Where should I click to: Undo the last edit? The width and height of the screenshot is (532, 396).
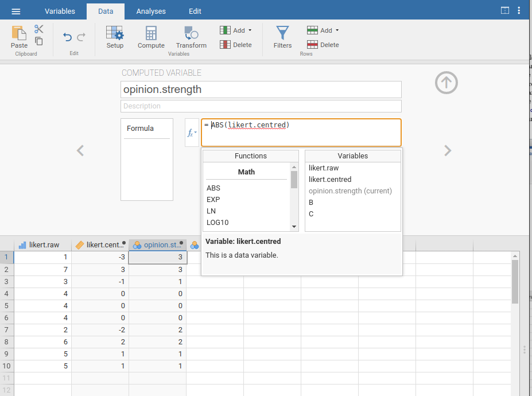click(x=68, y=37)
